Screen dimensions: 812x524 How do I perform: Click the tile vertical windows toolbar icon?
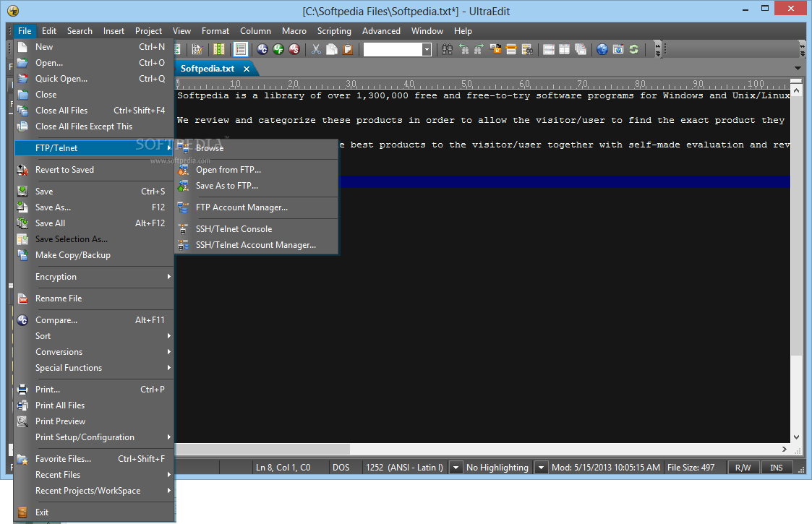click(565, 49)
